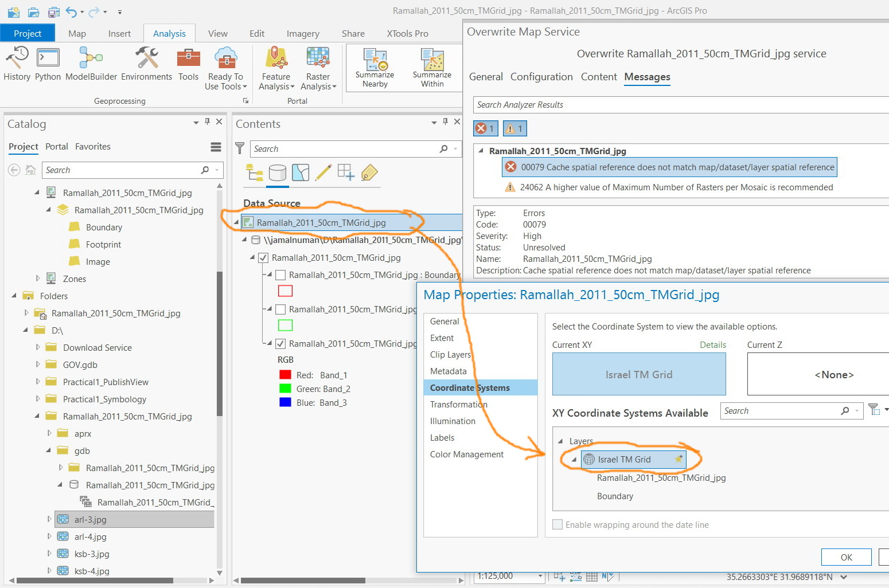Click the Contents filter funnel icon
Image resolution: width=889 pixels, height=588 pixels.
pos(240,148)
